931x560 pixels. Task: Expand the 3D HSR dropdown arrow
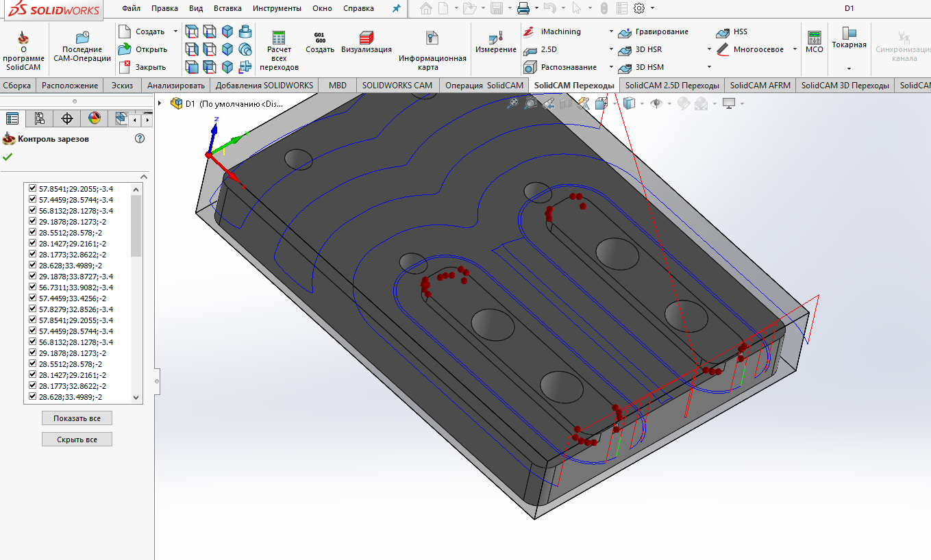pos(709,49)
